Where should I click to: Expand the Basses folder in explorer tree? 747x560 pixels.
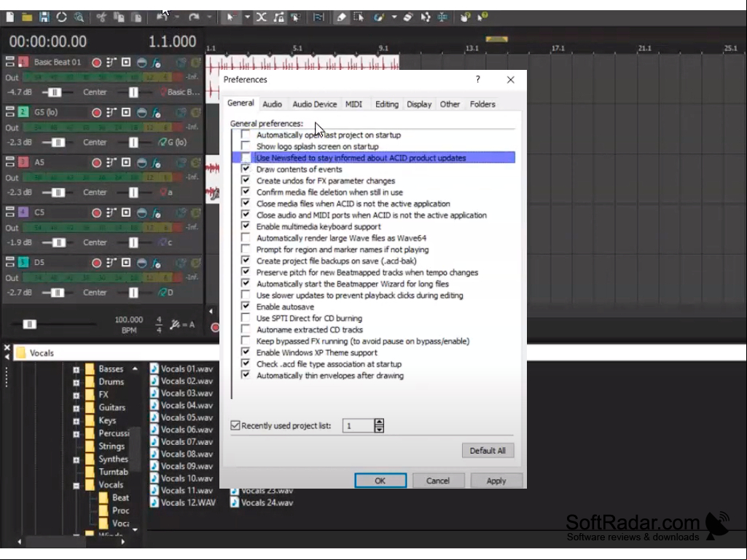coord(77,369)
